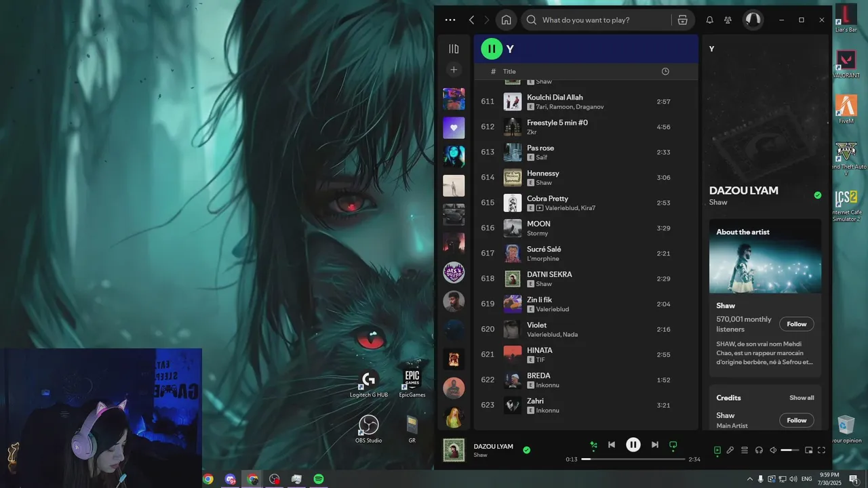Image resolution: width=868 pixels, height=488 pixels.
Task: Select track 612 Freestyle 5 min #0
Action: coord(586,127)
